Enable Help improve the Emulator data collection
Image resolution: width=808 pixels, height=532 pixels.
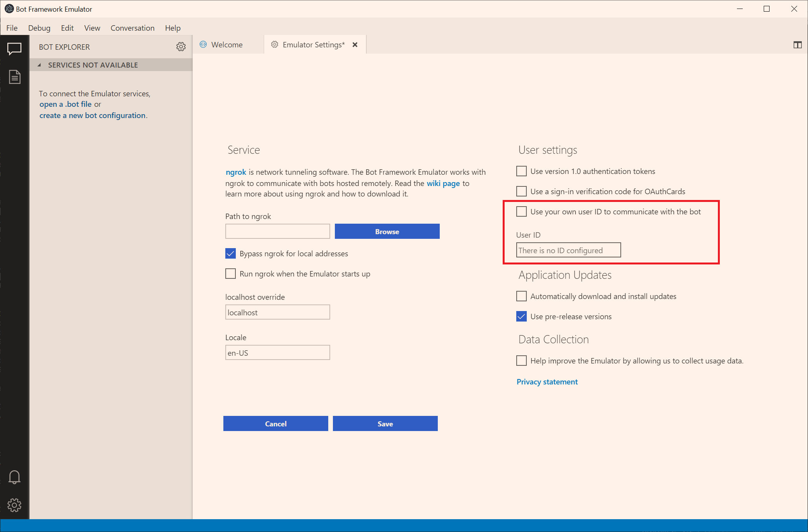(x=521, y=361)
